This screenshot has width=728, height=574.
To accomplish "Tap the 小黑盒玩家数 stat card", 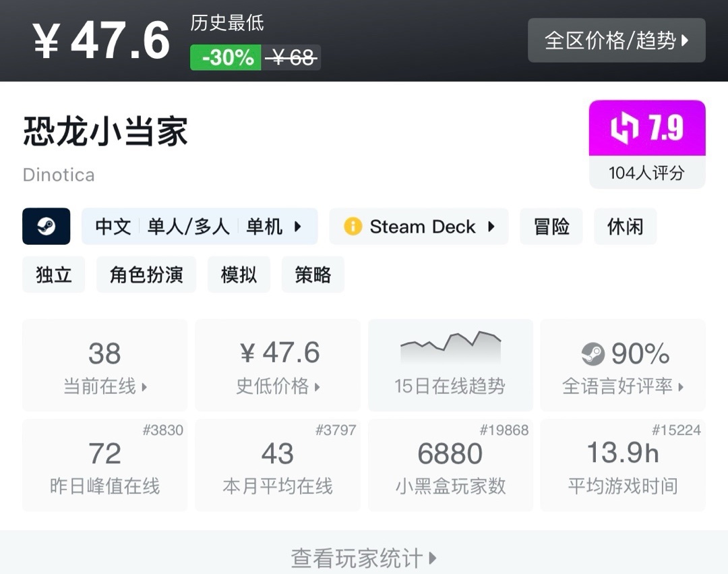I will click(450, 465).
